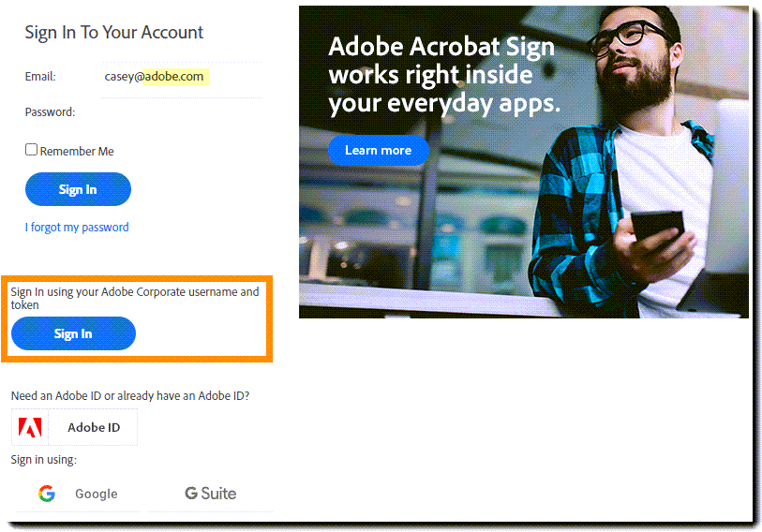The height and width of the screenshot is (532, 762).
Task: Click the Learn more banner button
Action: pos(378,150)
